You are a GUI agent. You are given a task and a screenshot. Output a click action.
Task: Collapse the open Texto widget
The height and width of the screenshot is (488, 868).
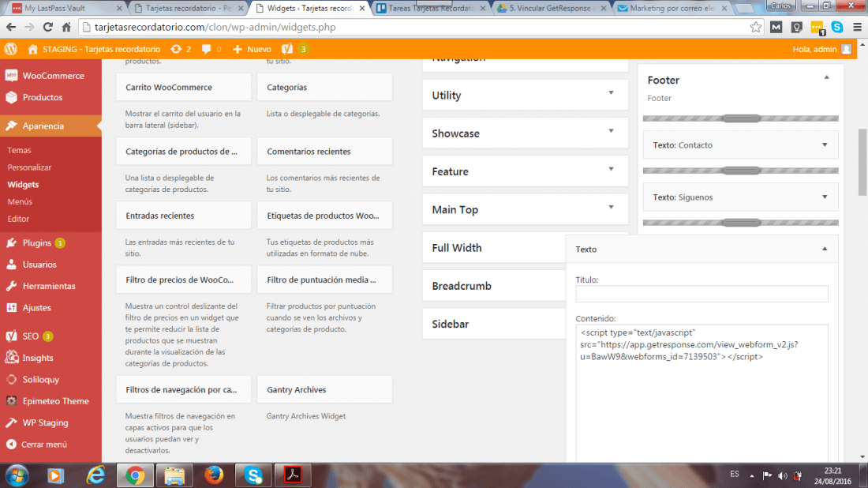point(825,250)
